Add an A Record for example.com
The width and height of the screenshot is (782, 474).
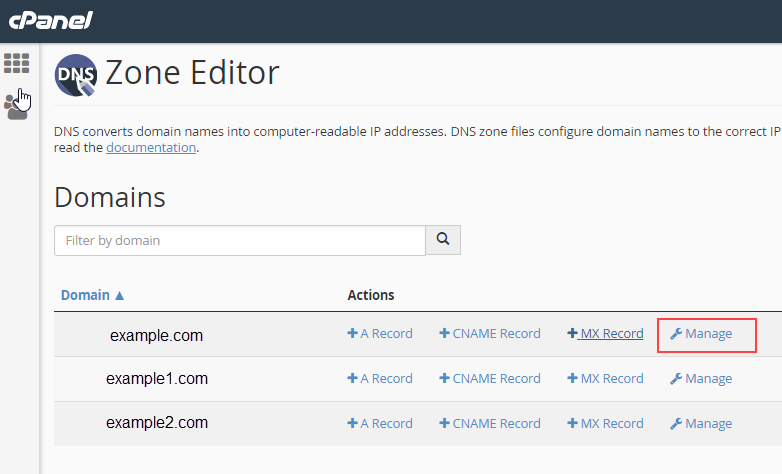click(x=380, y=334)
